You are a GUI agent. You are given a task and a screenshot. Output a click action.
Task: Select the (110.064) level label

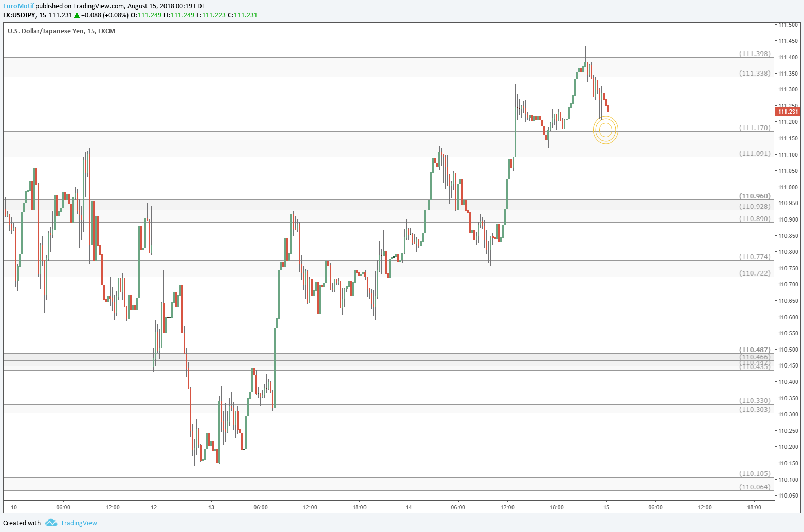point(755,487)
